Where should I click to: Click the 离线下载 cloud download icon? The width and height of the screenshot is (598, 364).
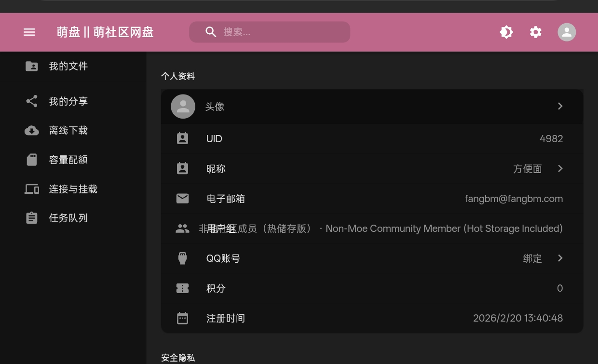coord(32,131)
